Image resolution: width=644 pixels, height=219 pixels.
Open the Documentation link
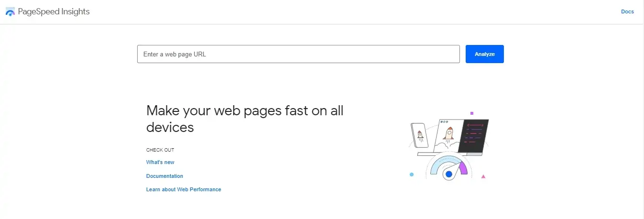pyautogui.click(x=164, y=176)
